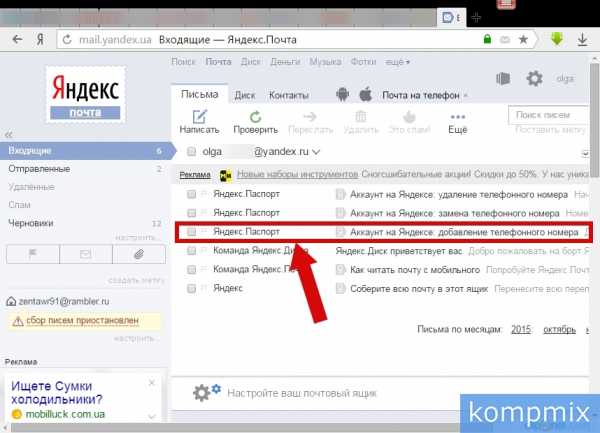Click the browser back arrow
Image resolution: width=600 pixels, height=433 pixels.
point(17,39)
